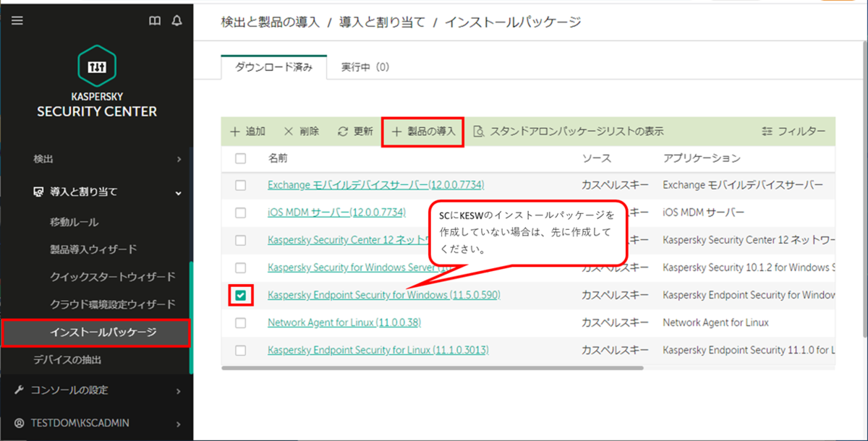Open the hamburger menu at top left

(17, 20)
